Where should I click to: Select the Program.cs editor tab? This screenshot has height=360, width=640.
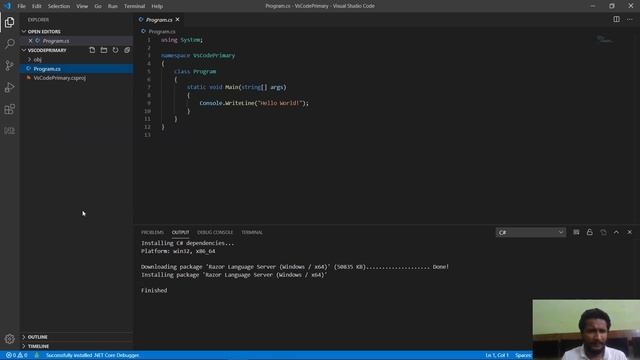click(x=159, y=20)
